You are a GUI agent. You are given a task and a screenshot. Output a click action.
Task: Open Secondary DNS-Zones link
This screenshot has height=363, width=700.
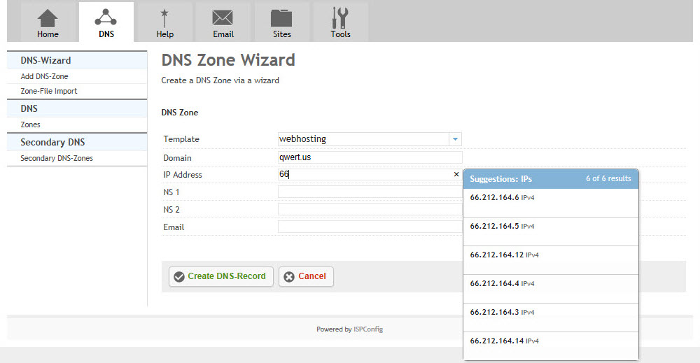(x=57, y=158)
